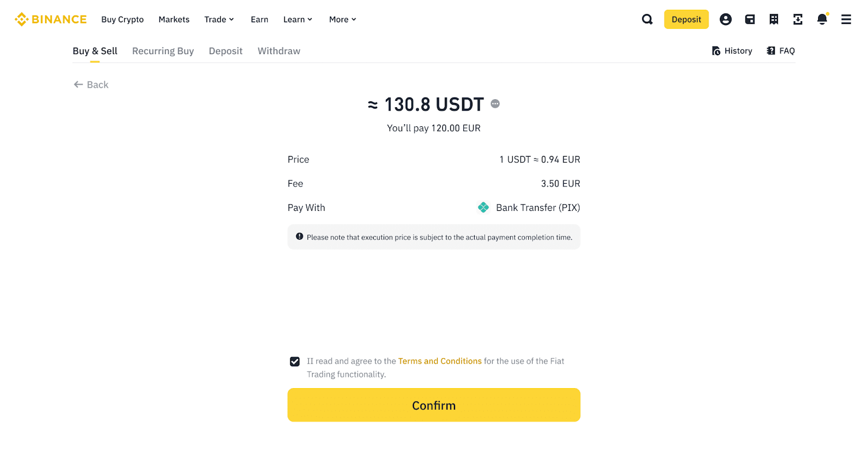The height and width of the screenshot is (458, 868).
Task: Go back using the Back arrow
Action: click(91, 85)
